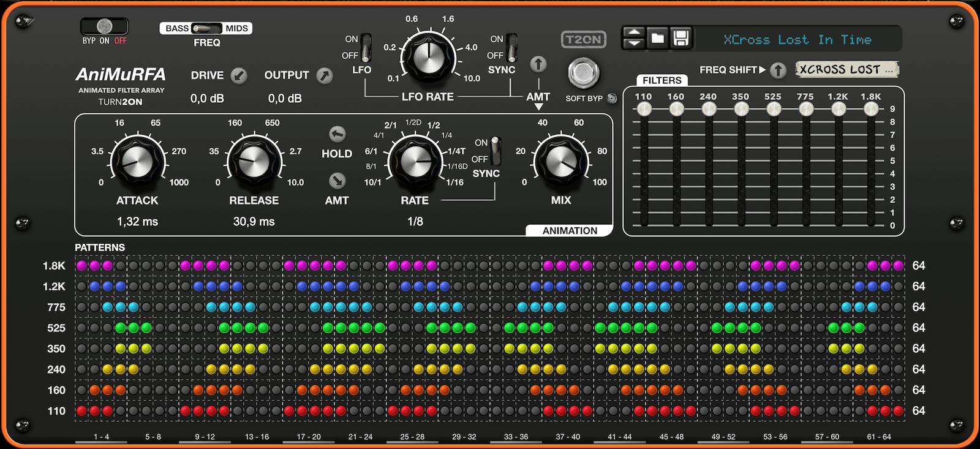Open the XCROSS LOST pattern name label
Viewport: 980px width, 449px height.
pyautogui.click(x=847, y=69)
